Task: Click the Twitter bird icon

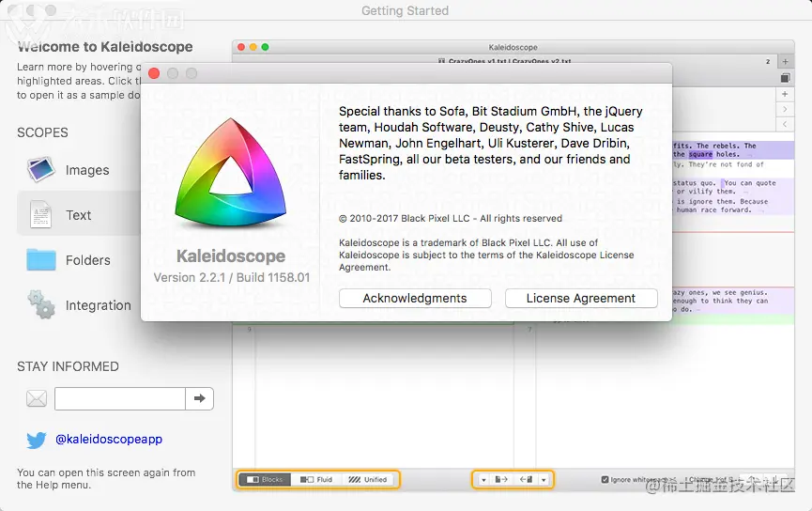Action: (x=37, y=440)
